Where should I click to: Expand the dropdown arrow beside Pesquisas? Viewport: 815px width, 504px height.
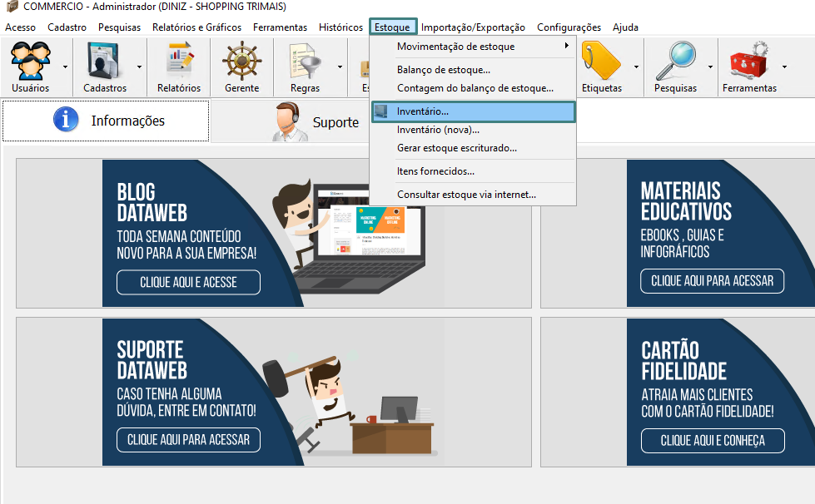point(710,67)
